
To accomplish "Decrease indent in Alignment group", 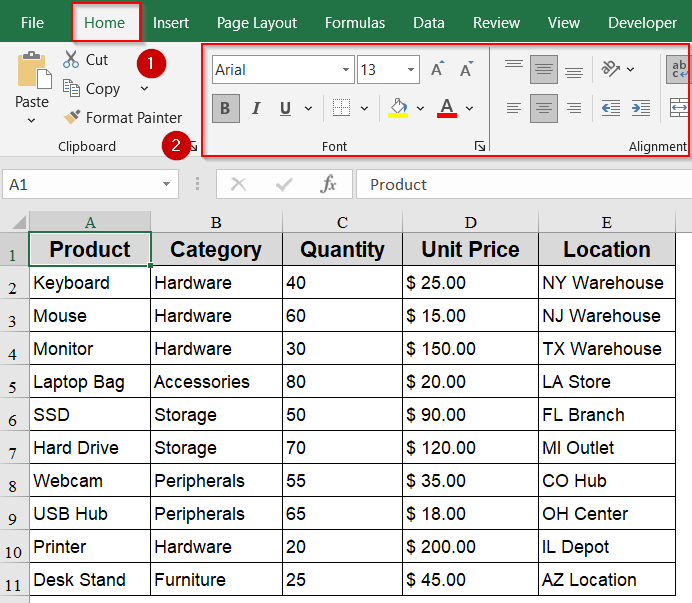I will click(611, 108).
